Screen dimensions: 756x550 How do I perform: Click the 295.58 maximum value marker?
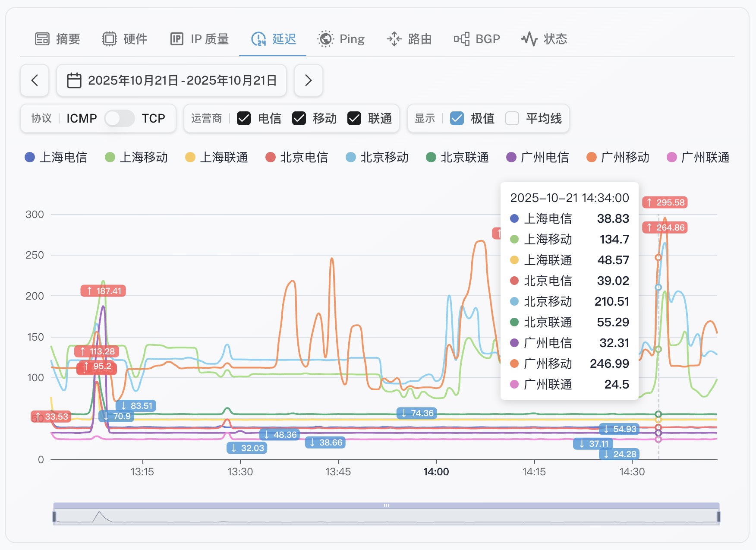click(x=665, y=202)
